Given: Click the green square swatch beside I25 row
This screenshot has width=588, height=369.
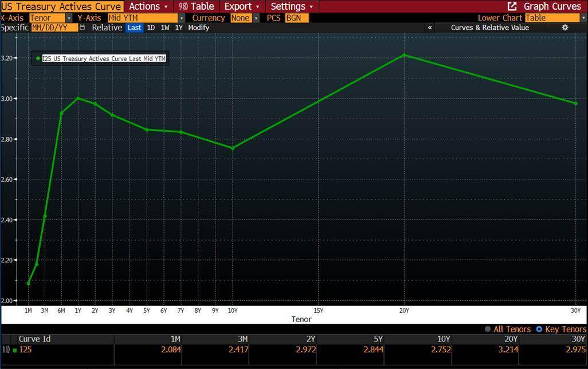Looking at the screenshot, I should [x=15, y=350].
